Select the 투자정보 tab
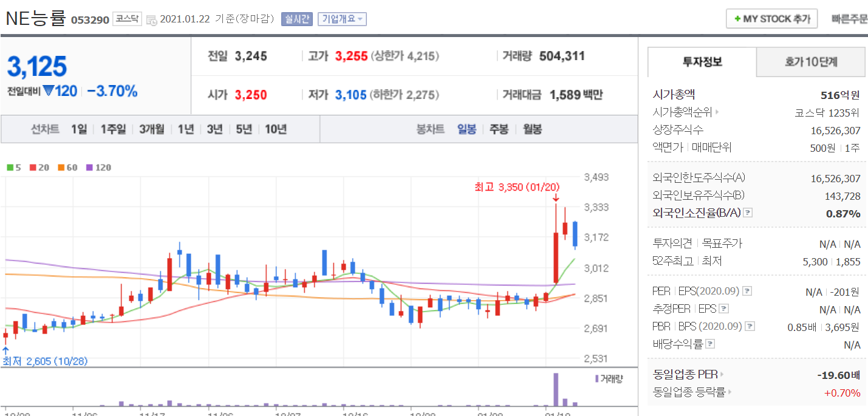 (702, 62)
